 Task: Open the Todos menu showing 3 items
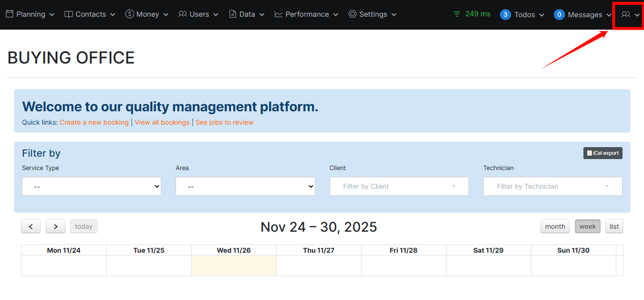pyautogui.click(x=522, y=14)
